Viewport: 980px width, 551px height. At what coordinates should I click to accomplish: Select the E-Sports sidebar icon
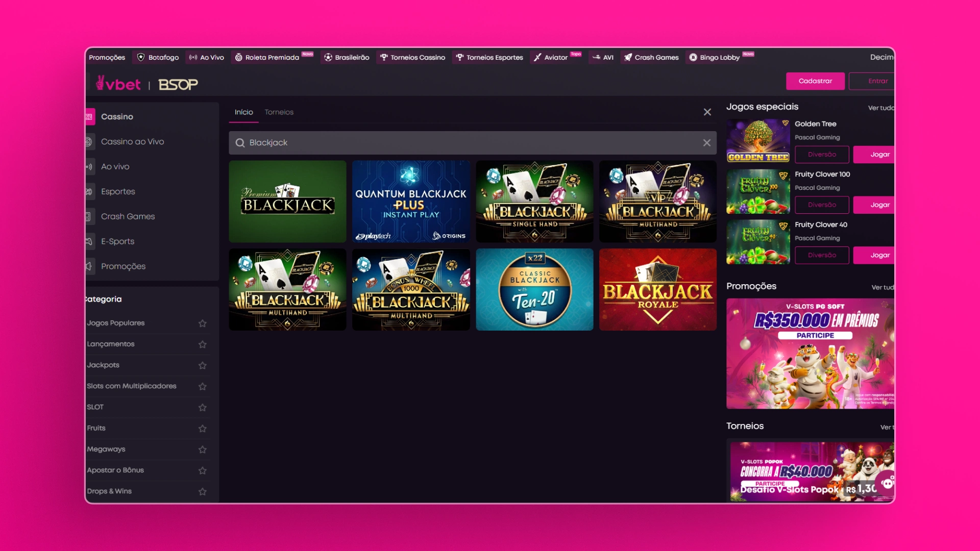tap(89, 241)
